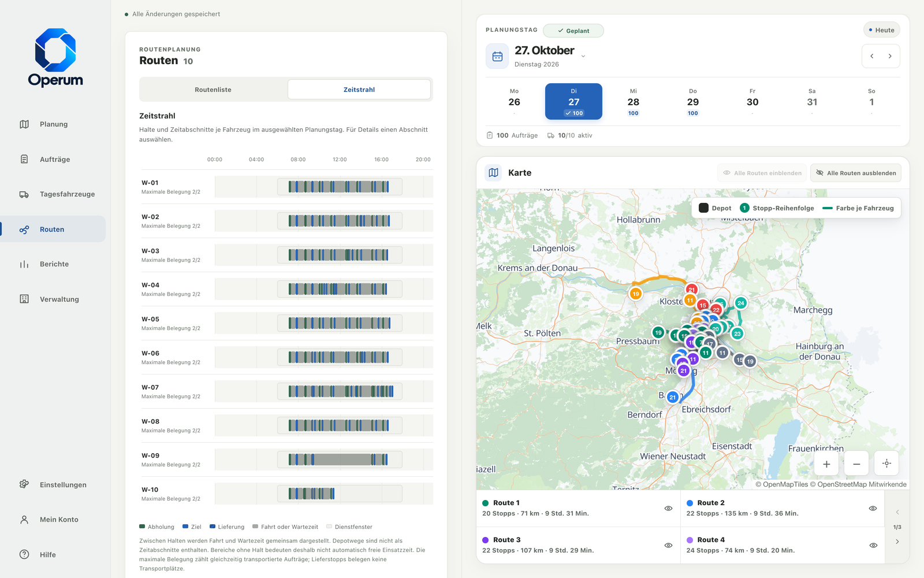
Task: Open the Planung map icon in sidebar
Action: pyautogui.click(x=24, y=124)
